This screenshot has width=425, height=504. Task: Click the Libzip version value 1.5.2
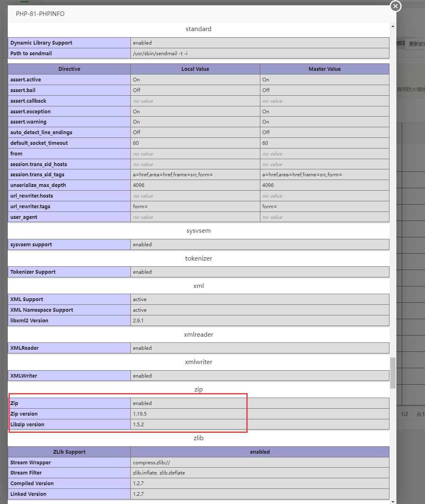[138, 425]
